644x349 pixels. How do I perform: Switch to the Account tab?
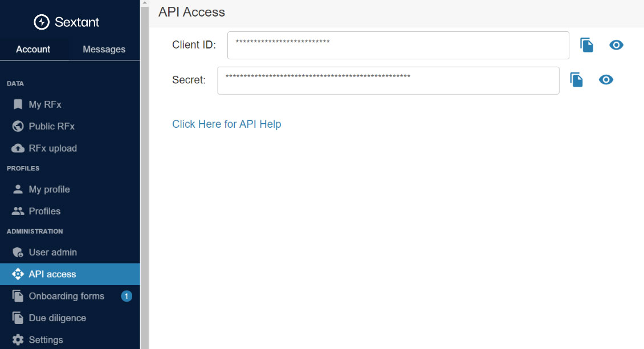(33, 49)
